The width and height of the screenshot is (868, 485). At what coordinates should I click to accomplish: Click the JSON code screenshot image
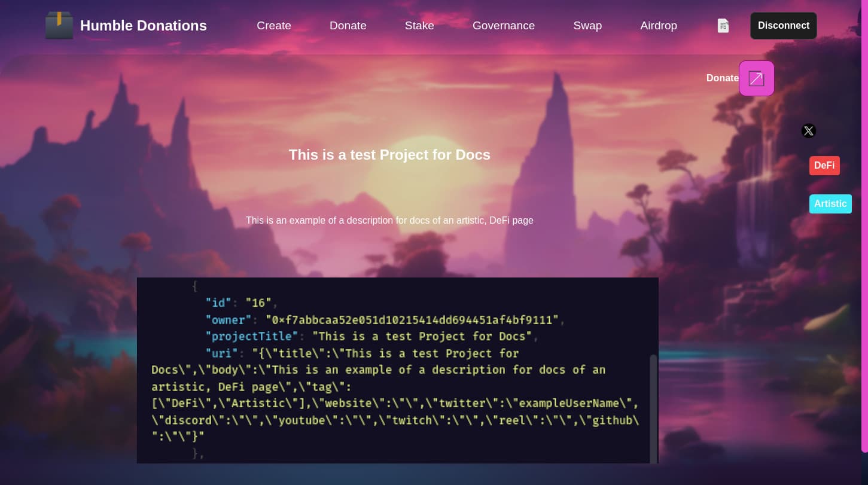398,370
